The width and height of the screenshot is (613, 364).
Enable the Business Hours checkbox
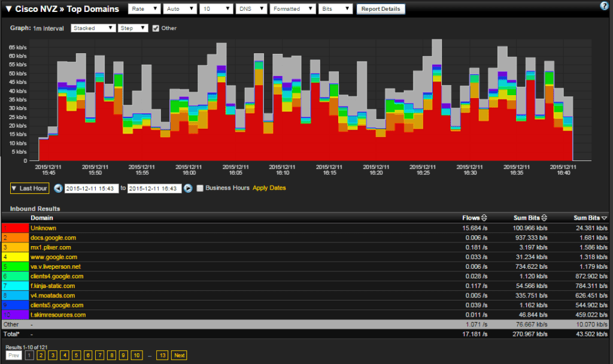pyautogui.click(x=200, y=188)
